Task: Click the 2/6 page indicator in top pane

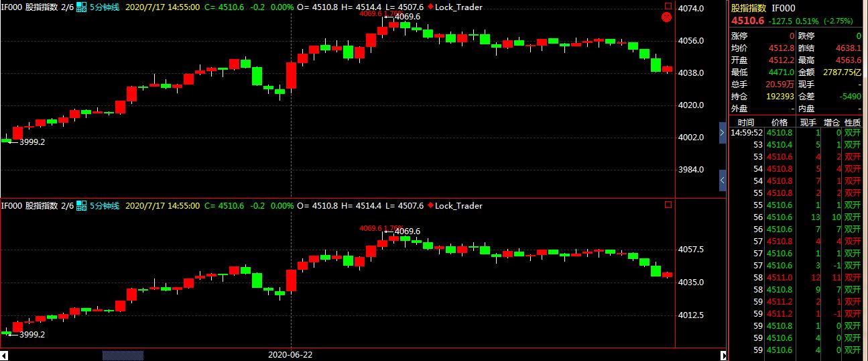Action: [67, 7]
